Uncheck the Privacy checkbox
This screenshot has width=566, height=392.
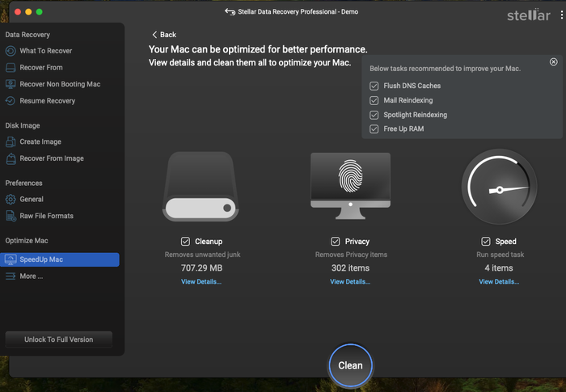click(x=336, y=242)
